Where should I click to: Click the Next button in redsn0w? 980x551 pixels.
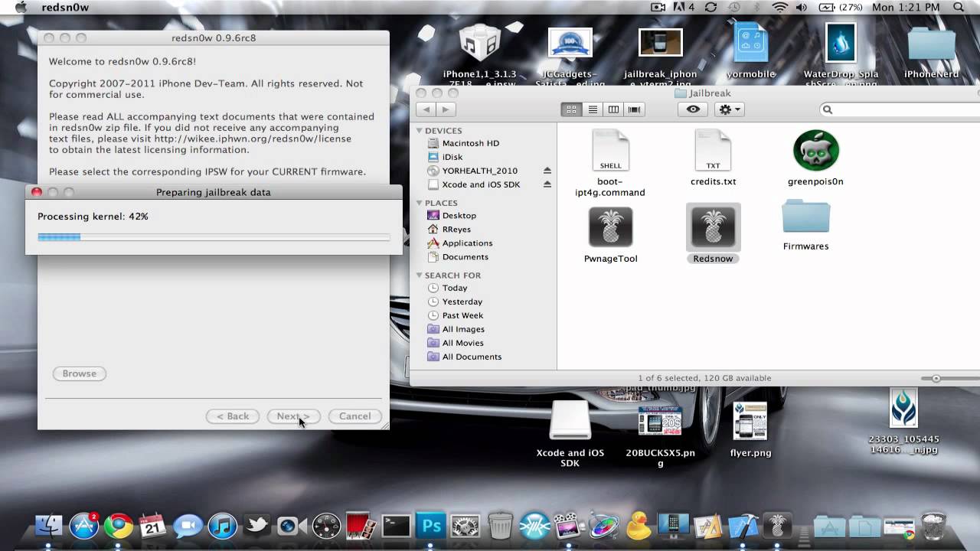click(x=293, y=416)
